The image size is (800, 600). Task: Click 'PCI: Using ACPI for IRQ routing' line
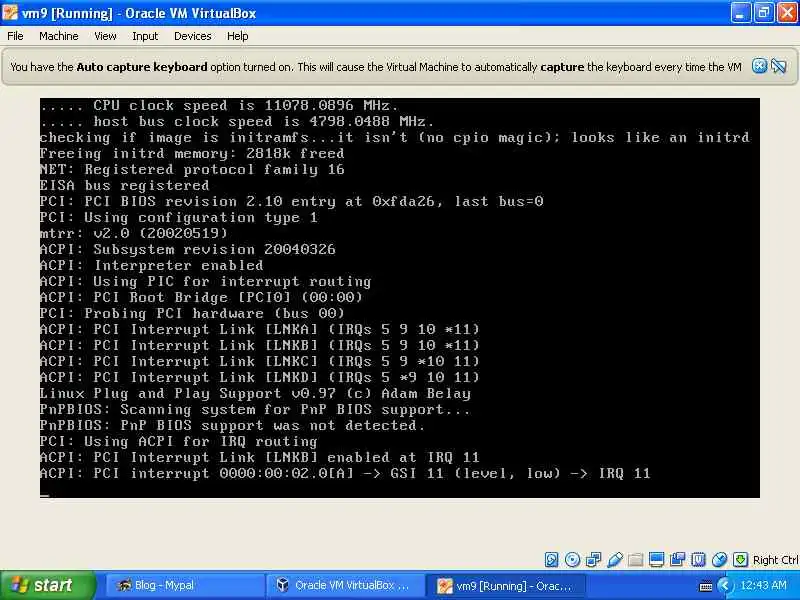179,441
